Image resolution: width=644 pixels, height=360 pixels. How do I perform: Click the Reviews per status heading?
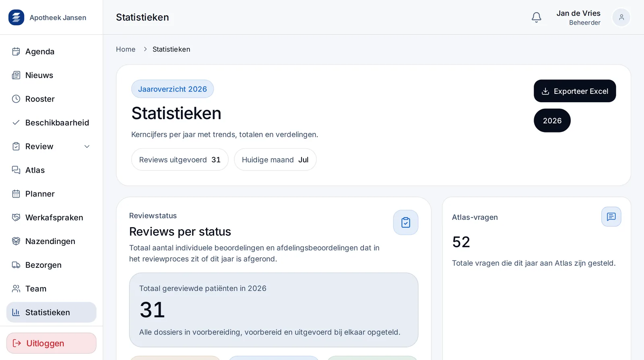coord(180,232)
